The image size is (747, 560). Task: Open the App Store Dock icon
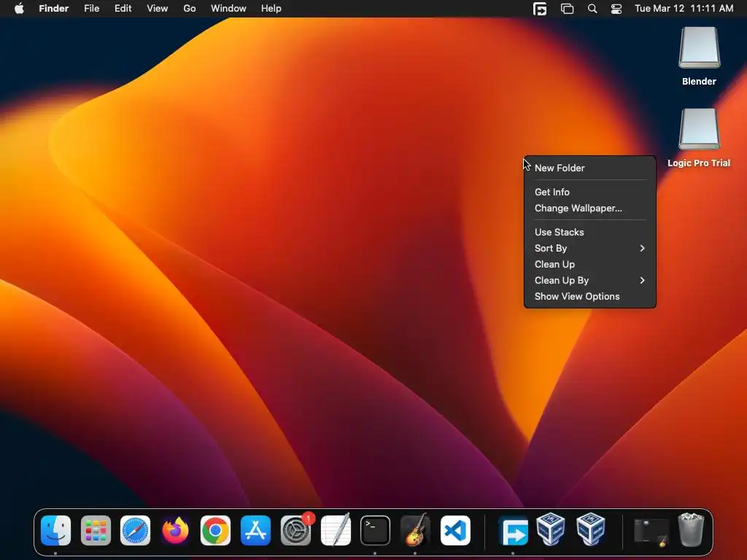(x=255, y=530)
